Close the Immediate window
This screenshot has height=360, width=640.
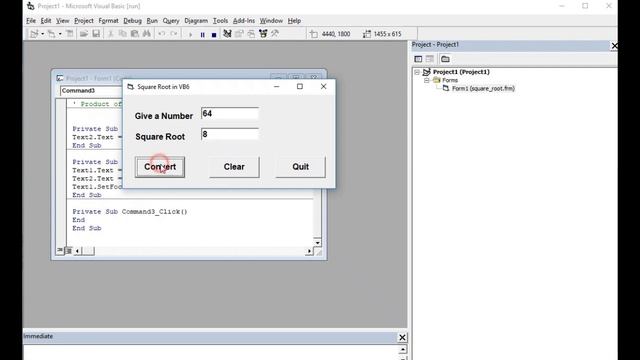coord(402,337)
